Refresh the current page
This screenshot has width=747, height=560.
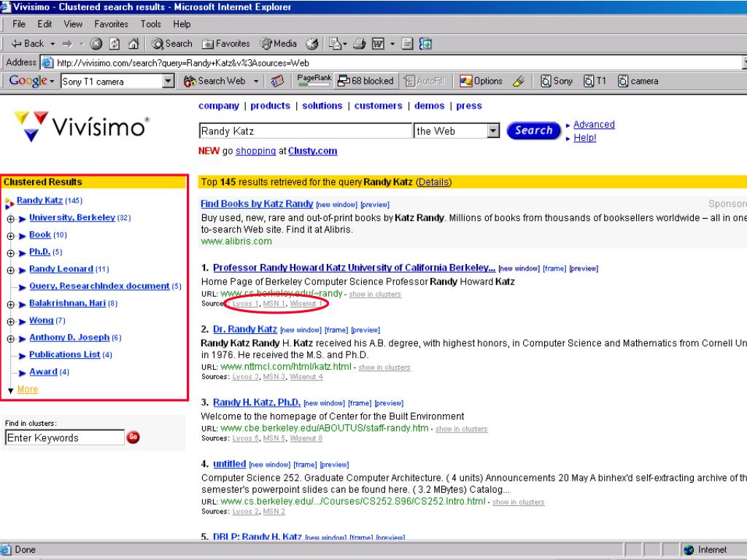(115, 44)
